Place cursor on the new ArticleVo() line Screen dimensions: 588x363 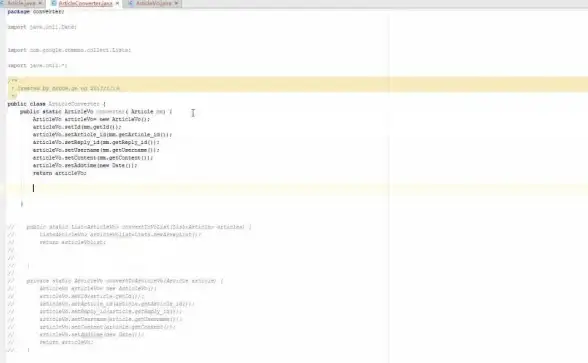tap(91, 119)
